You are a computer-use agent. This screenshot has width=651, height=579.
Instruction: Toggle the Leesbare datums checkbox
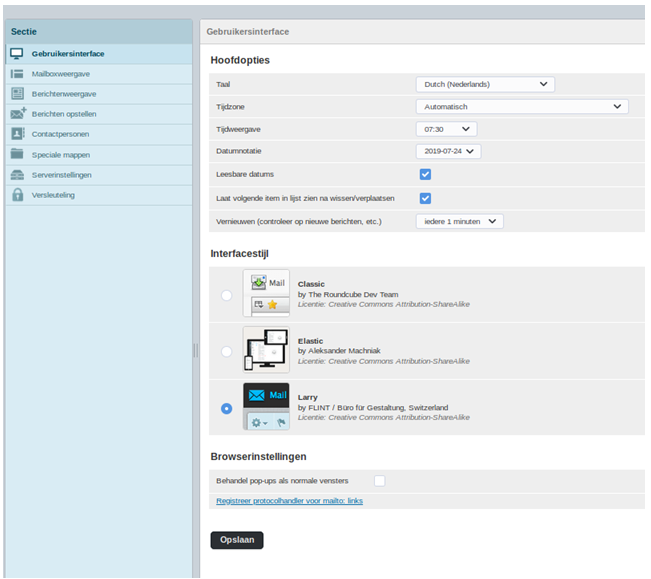coord(425,174)
